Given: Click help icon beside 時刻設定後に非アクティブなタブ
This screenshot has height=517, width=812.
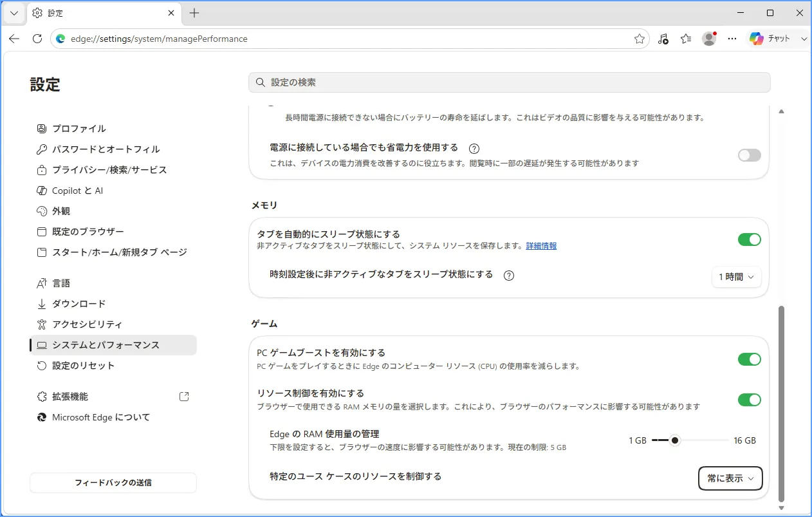Looking at the screenshot, I should (509, 276).
